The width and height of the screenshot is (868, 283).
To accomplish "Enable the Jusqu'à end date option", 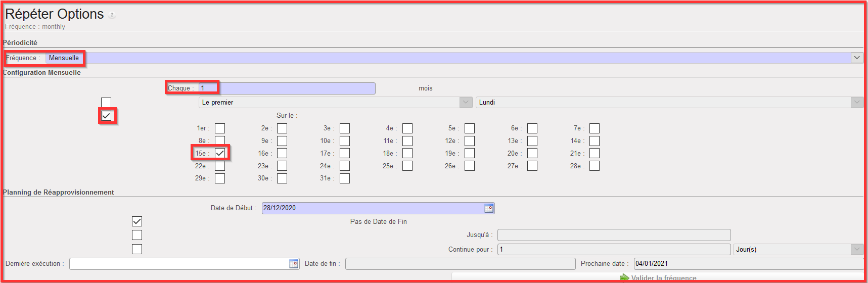I will [137, 235].
